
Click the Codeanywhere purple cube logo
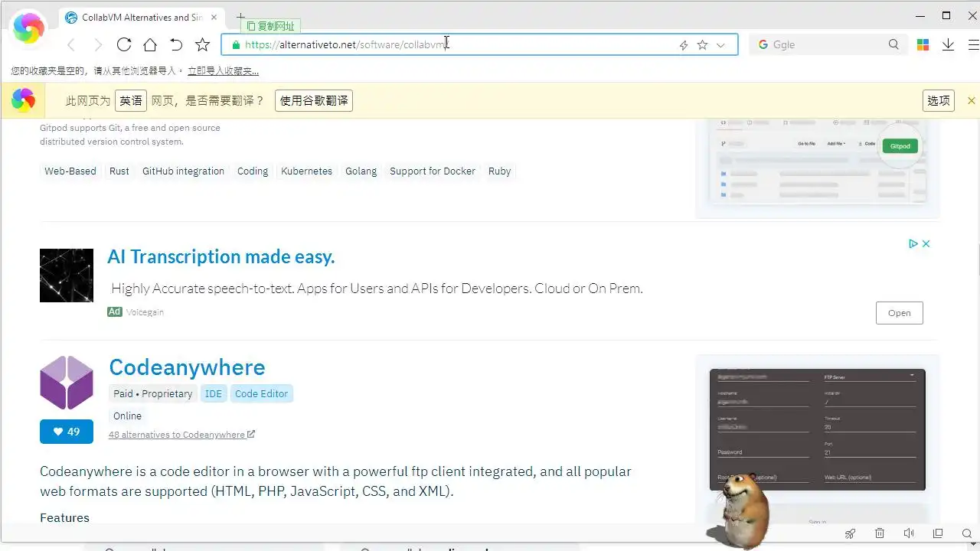67,383
